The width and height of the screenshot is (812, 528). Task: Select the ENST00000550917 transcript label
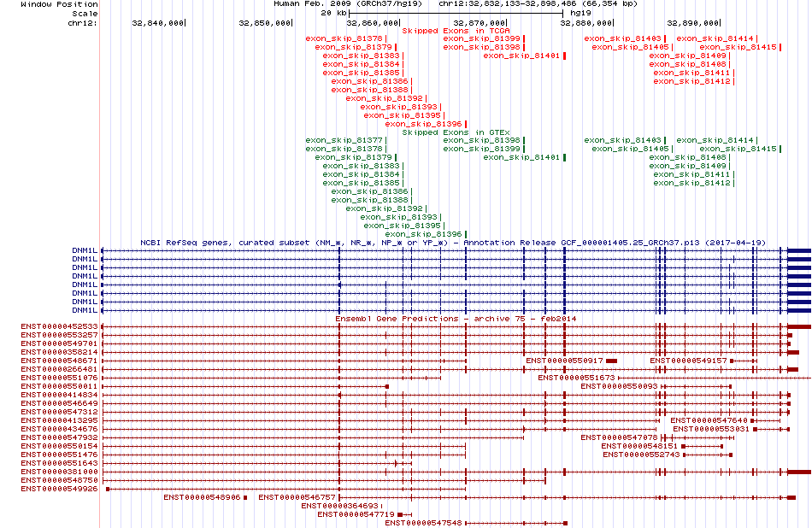pos(564,361)
